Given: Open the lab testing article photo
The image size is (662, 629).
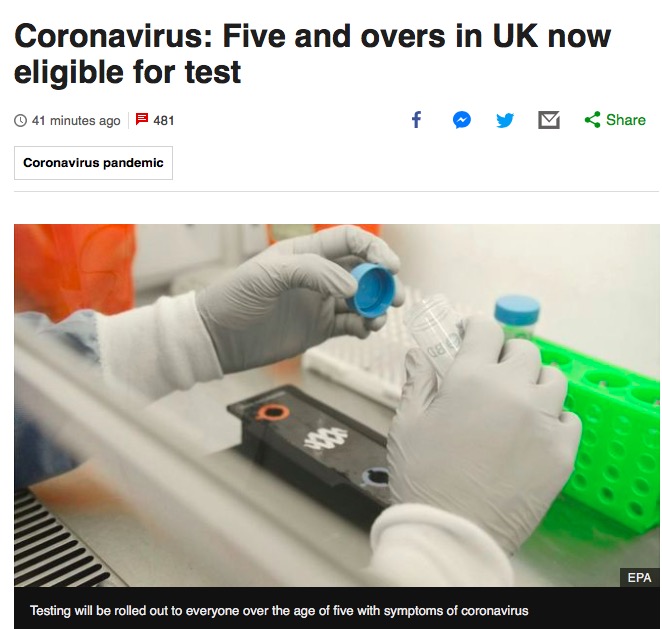Looking at the screenshot, I should click(x=336, y=405).
